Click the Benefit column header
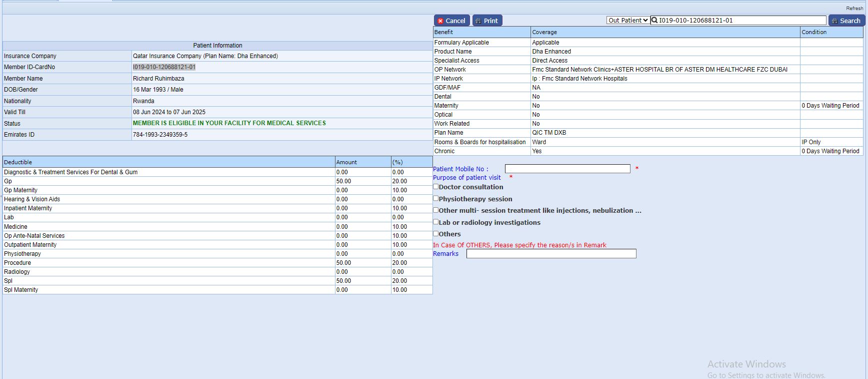868x379 pixels. coord(443,32)
